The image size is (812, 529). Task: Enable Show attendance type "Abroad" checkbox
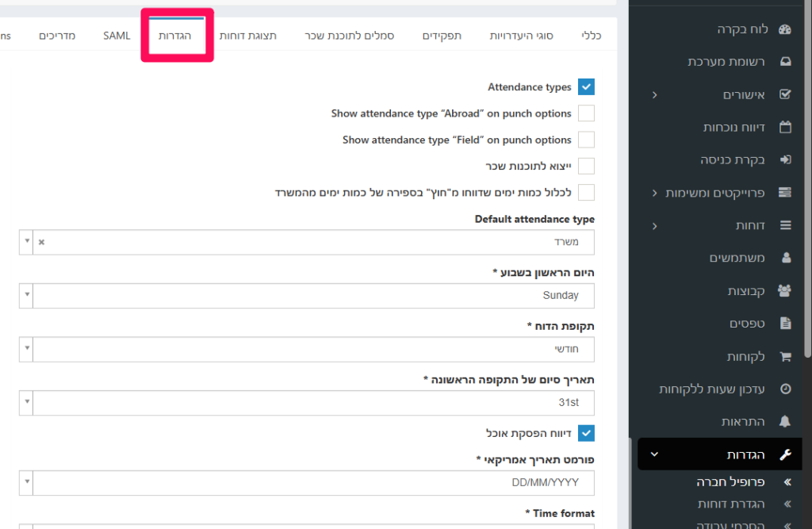pos(586,113)
